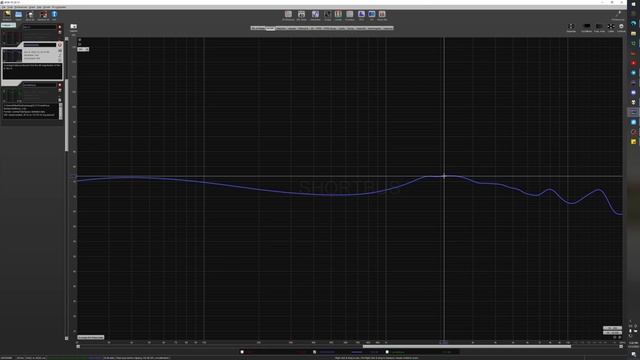Click the red circular icon on taskbar
This screenshot has height=360, width=640.
coord(633,63)
